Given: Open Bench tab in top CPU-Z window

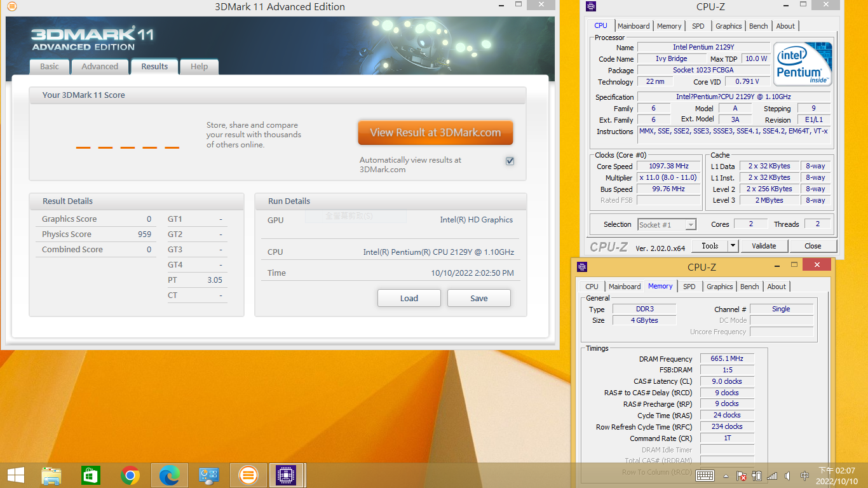Looking at the screenshot, I should (x=759, y=26).
